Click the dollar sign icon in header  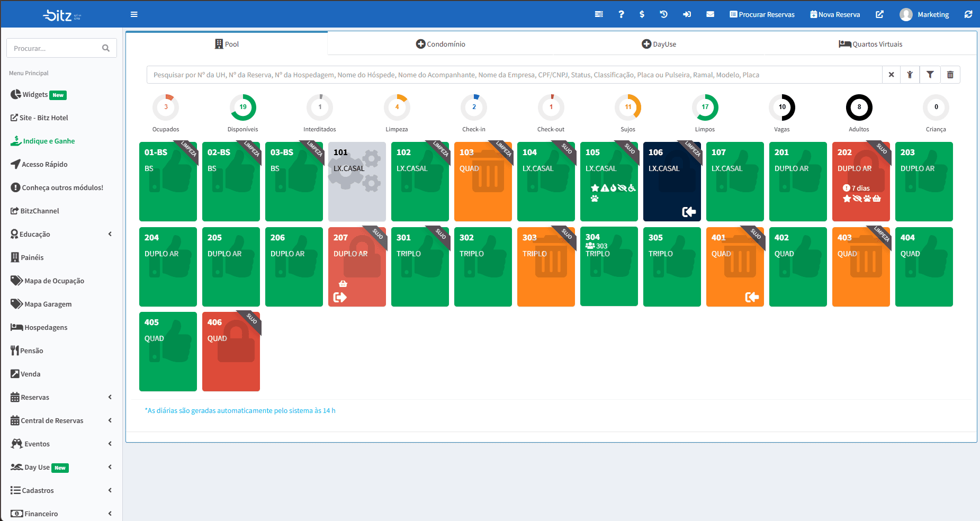pos(642,14)
